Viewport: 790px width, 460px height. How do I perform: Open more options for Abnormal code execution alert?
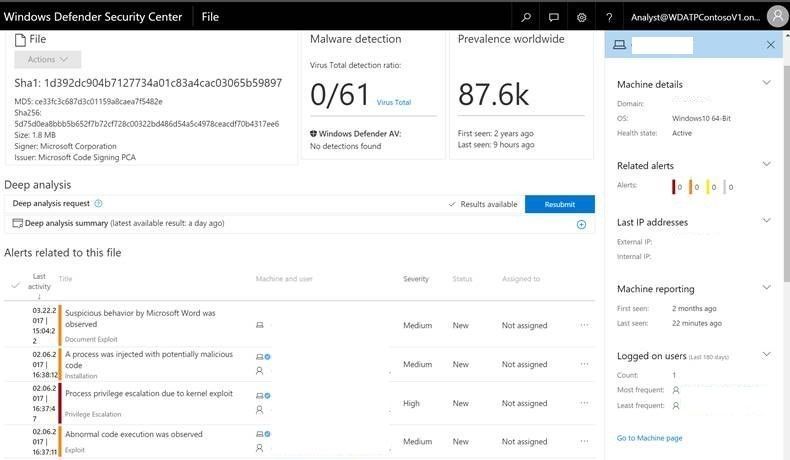pos(584,441)
